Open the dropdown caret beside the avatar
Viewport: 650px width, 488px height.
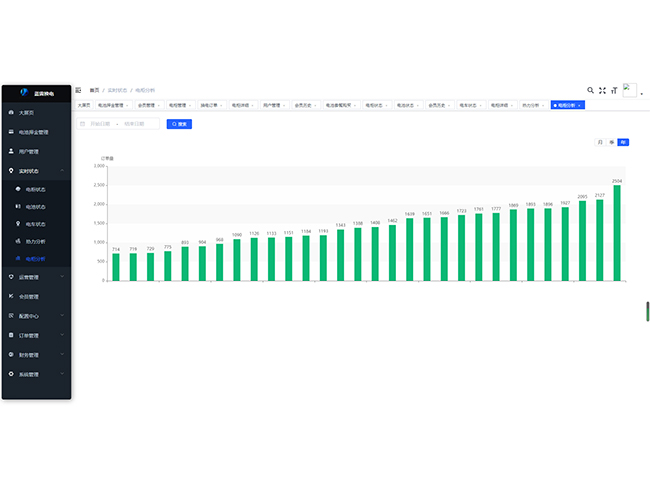[642, 94]
